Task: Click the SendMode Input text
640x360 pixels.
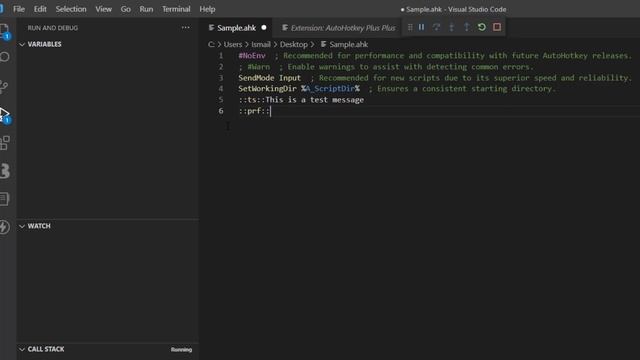Action: (269, 78)
